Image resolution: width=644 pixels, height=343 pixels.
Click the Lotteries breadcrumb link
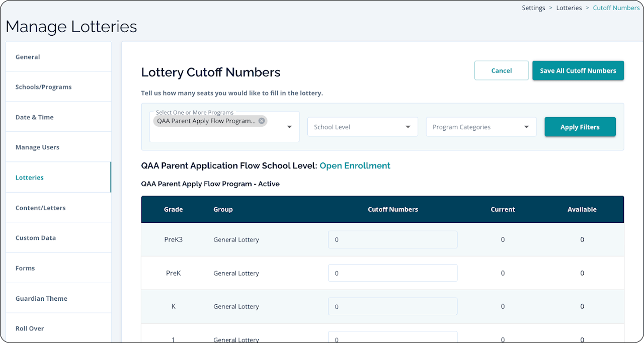569,8
